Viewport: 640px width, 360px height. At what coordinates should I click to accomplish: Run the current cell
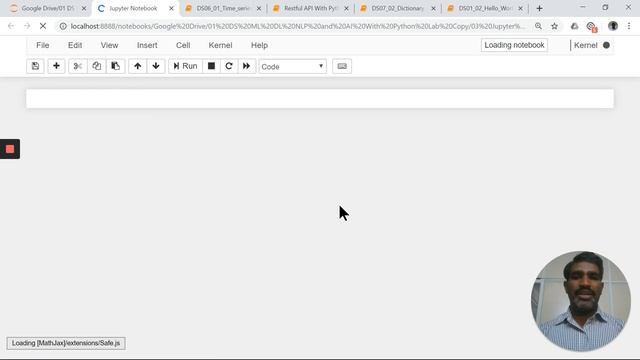tap(185, 66)
